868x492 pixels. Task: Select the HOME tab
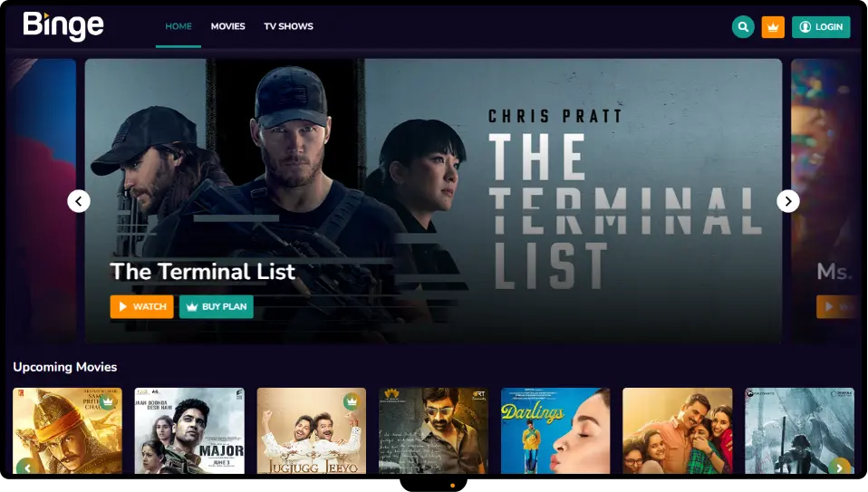tap(178, 26)
